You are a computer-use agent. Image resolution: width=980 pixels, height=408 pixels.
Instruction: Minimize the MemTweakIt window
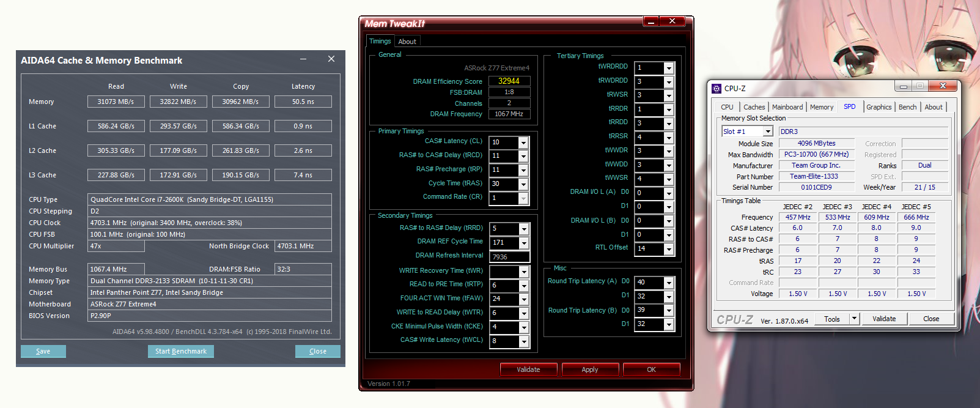tap(651, 21)
